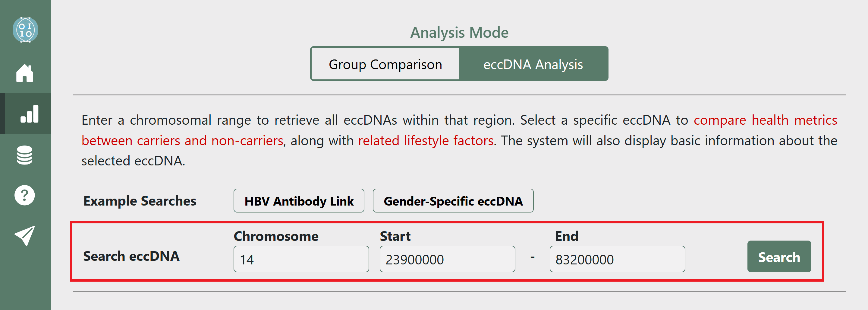Viewport: 868px width, 310px height.
Task: Click the Start position field
Action: click(447, 259)
